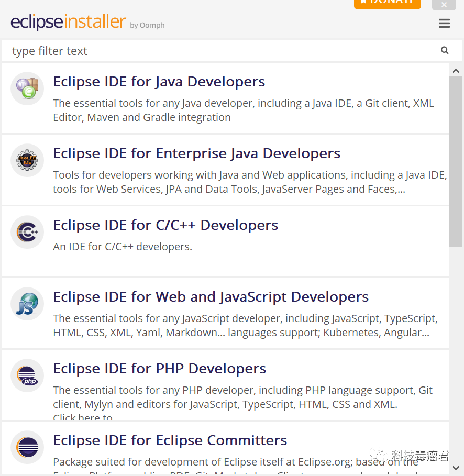Click the scrollbar up arrow
The image size is (464, 476).
click(x=456, y=71)
